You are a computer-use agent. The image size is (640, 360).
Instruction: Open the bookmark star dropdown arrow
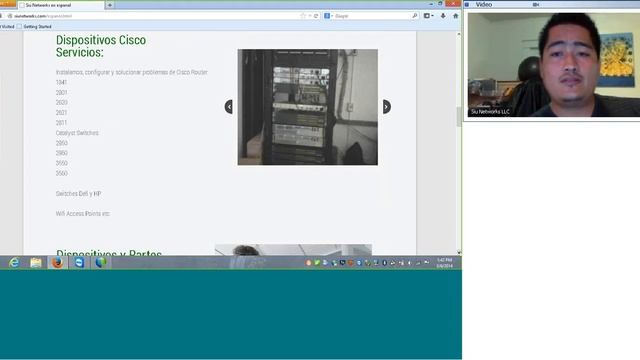tap(310, 16)
